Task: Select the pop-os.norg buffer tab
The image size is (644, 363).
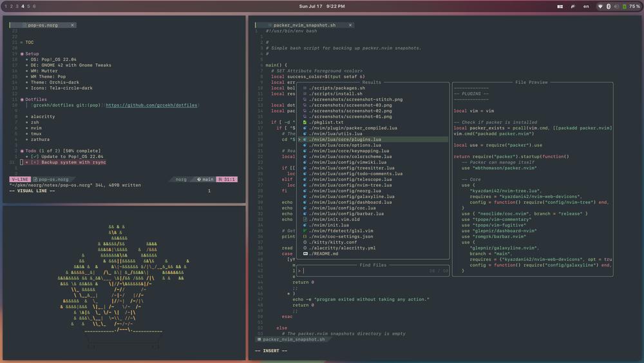Action: point(43,25)
